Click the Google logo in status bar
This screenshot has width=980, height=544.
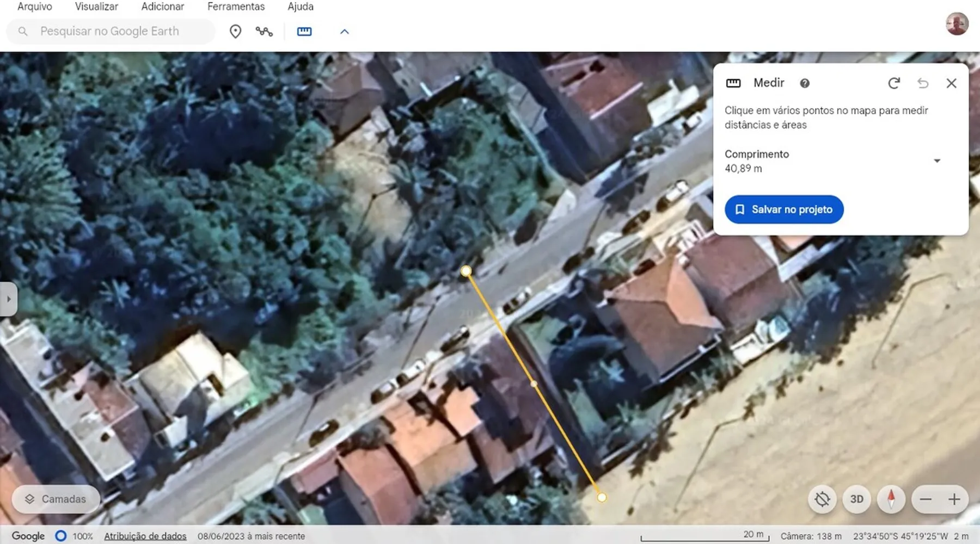[28, 536]
